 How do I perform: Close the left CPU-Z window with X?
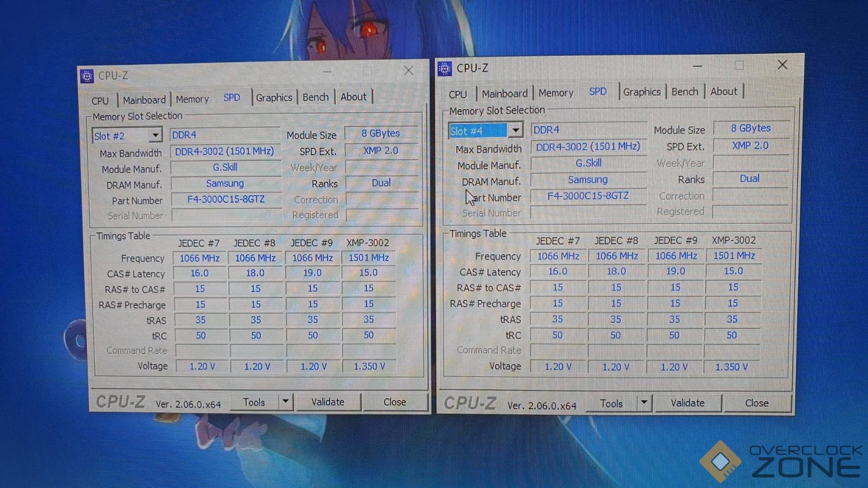tap(409, 71)
